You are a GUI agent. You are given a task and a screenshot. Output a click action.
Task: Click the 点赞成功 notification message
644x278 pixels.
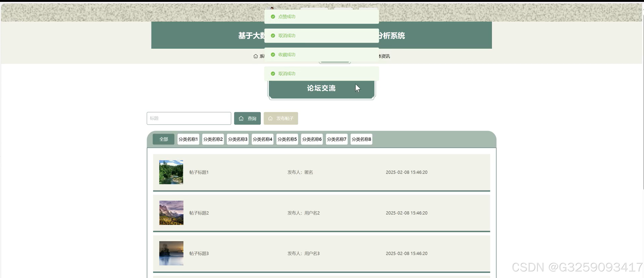(321, 17)
